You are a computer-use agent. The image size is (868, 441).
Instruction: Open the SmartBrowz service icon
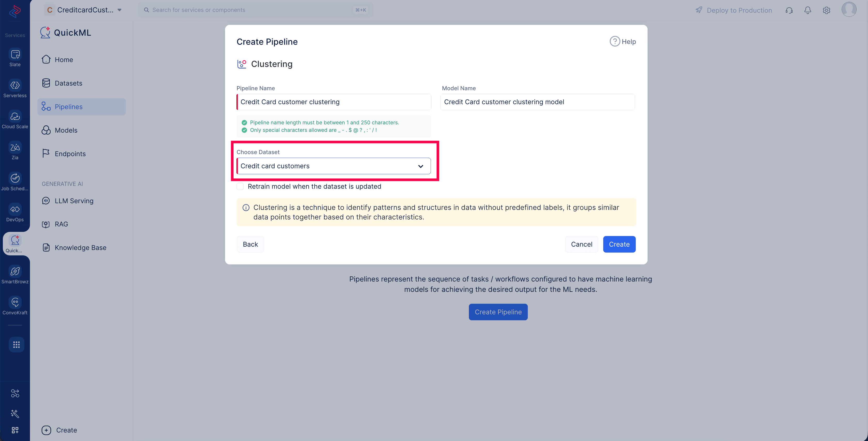coord(15,271)
